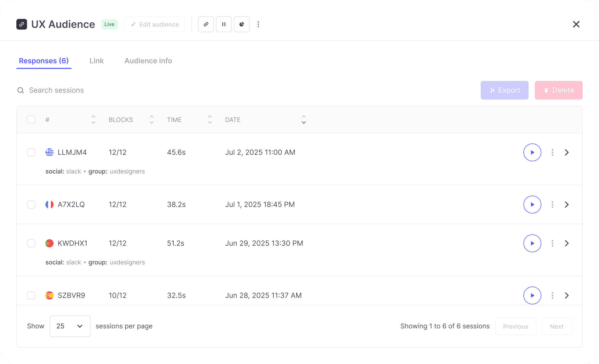Click the search magnifier icon

coord(21,90)
